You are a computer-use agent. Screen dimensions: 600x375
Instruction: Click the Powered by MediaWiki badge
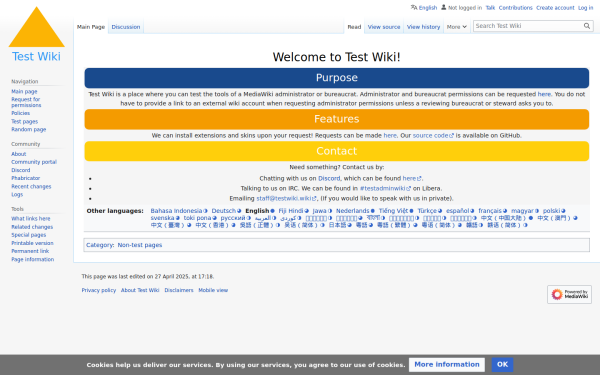tap(569, 294)
